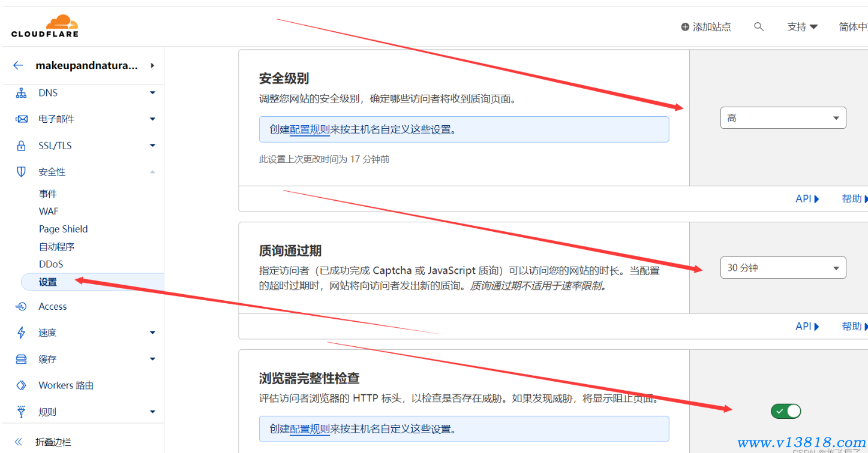Toggle the 浏览器完整性检查 switch off
Screen dimensions: 868x453
click(785, 411)
